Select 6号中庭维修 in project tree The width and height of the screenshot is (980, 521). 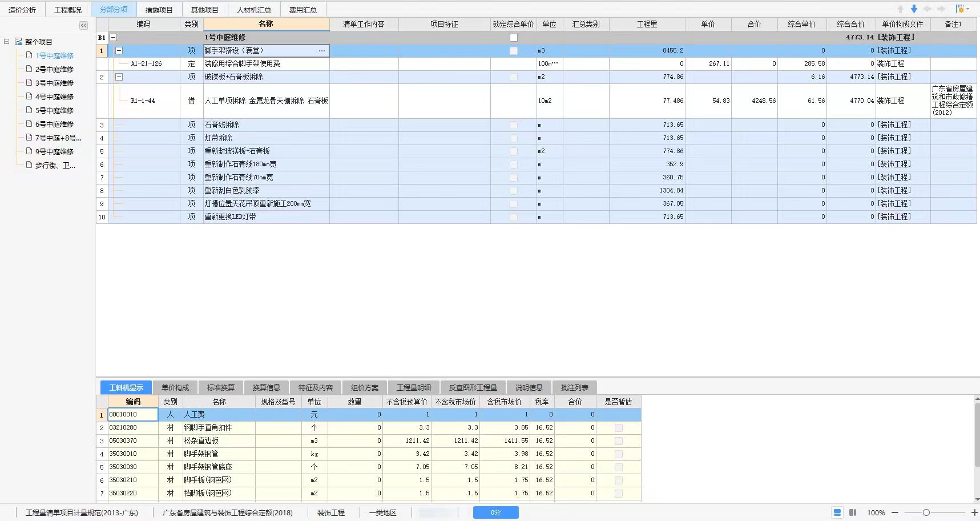click(54, 124)
